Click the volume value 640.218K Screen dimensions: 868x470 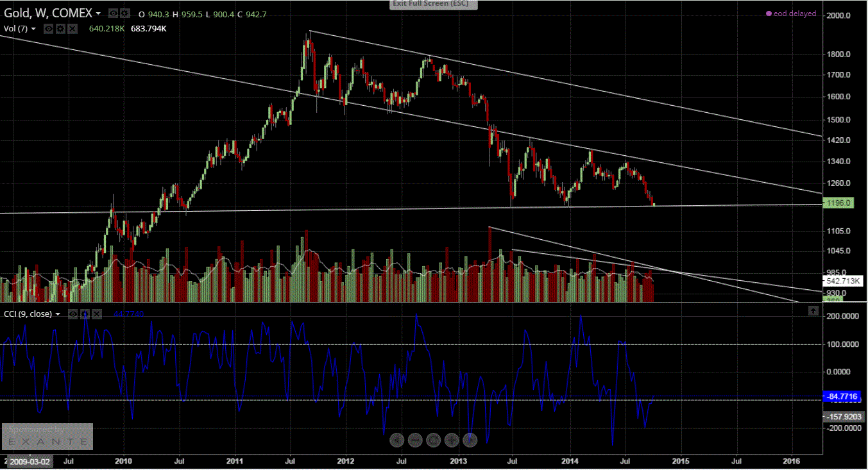(106, 29)
